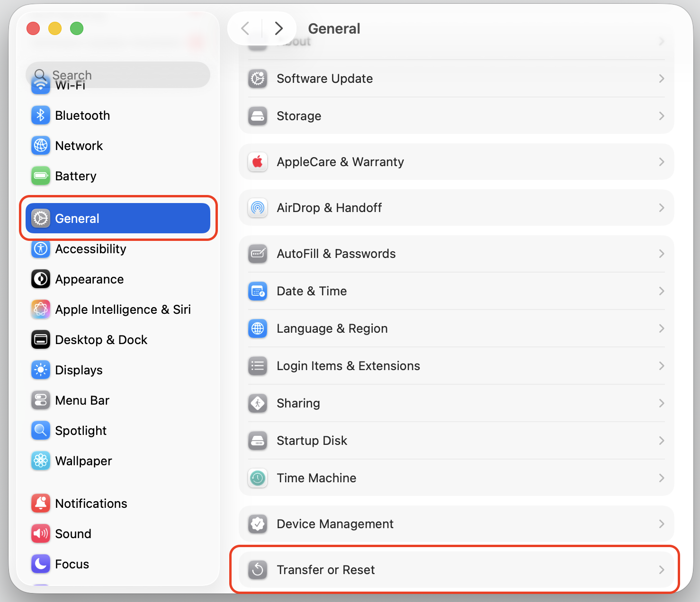The image size is (700, 602).
Task: Select Displays in the sidebar
Action: 118,370
